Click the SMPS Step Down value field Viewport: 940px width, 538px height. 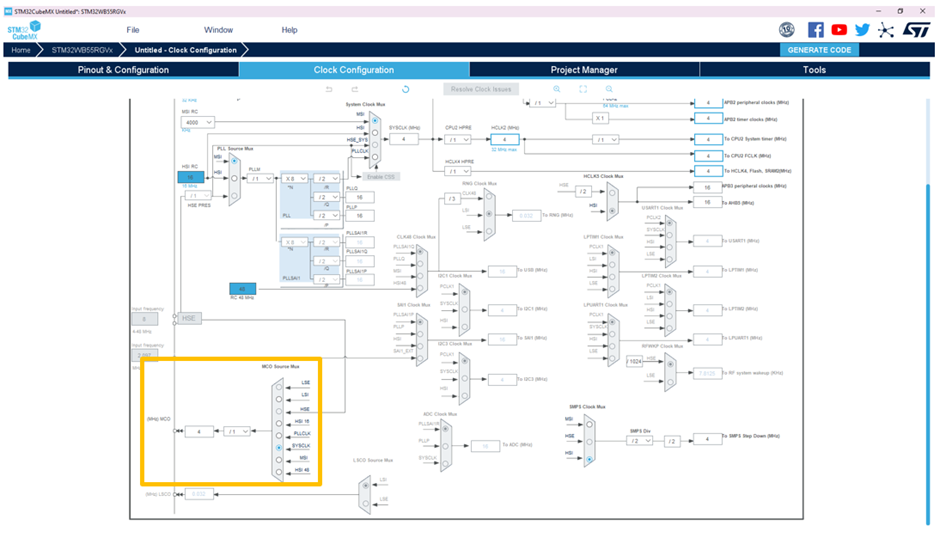[707, 440]
